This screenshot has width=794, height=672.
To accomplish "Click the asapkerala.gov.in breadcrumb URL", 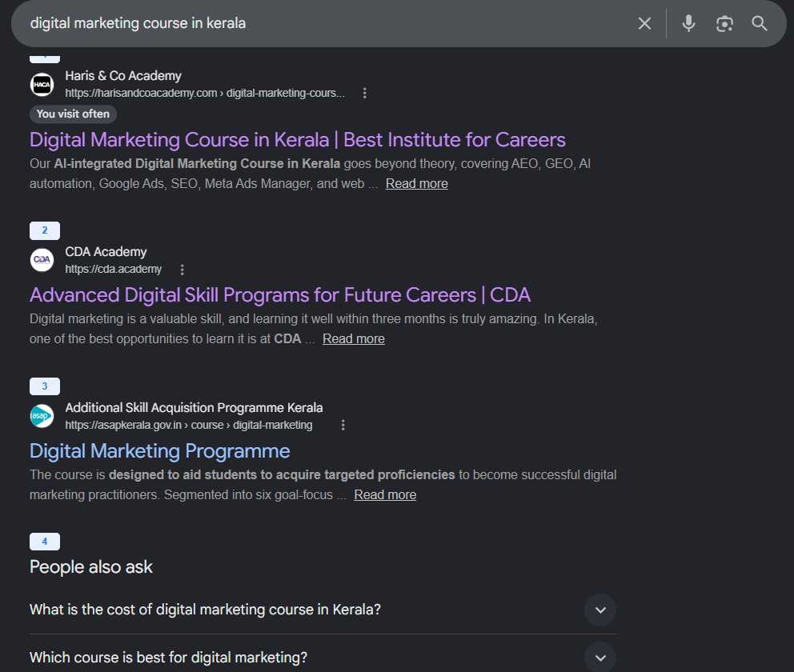I will pos(189,425).
